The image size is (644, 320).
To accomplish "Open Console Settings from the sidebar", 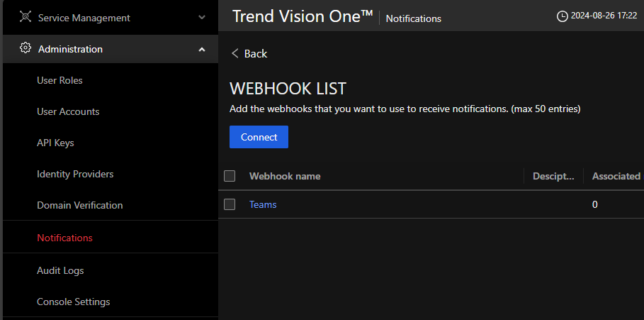I will tap(73, 302).
